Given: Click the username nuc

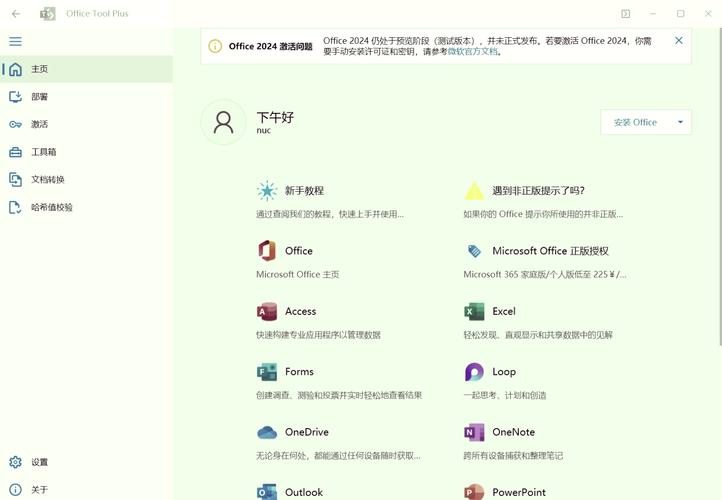Looking at the screenshot, I should (263, 131).
